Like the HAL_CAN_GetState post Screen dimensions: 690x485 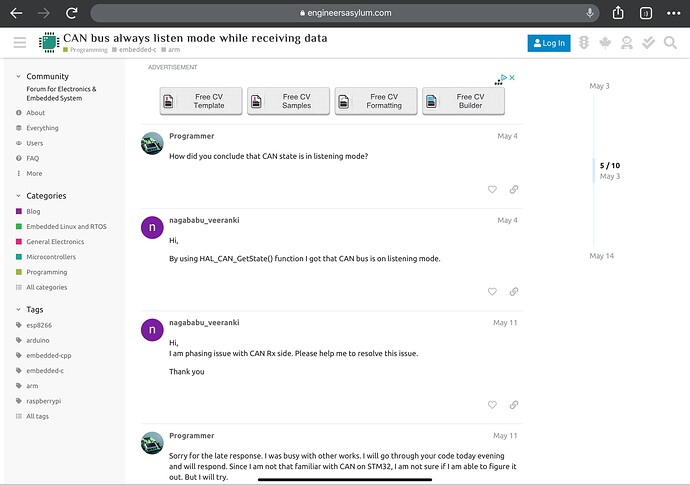click(x=492, y=291)
